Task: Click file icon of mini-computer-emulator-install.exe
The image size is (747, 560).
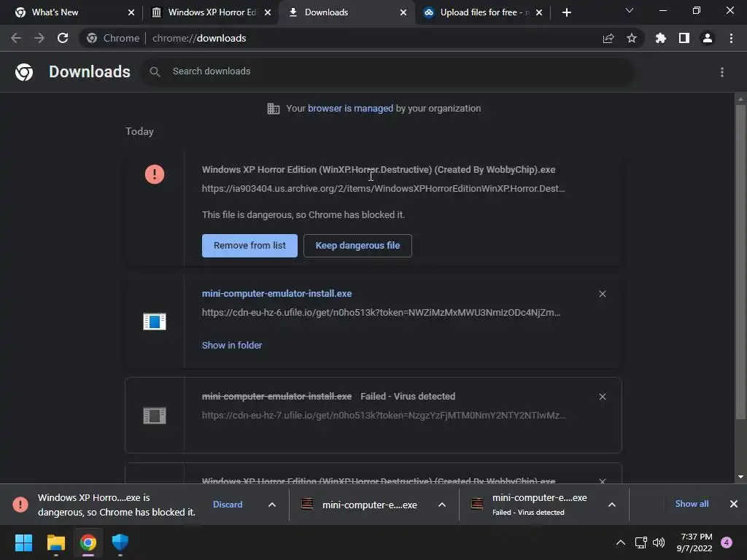Action: tap(155, 322)
